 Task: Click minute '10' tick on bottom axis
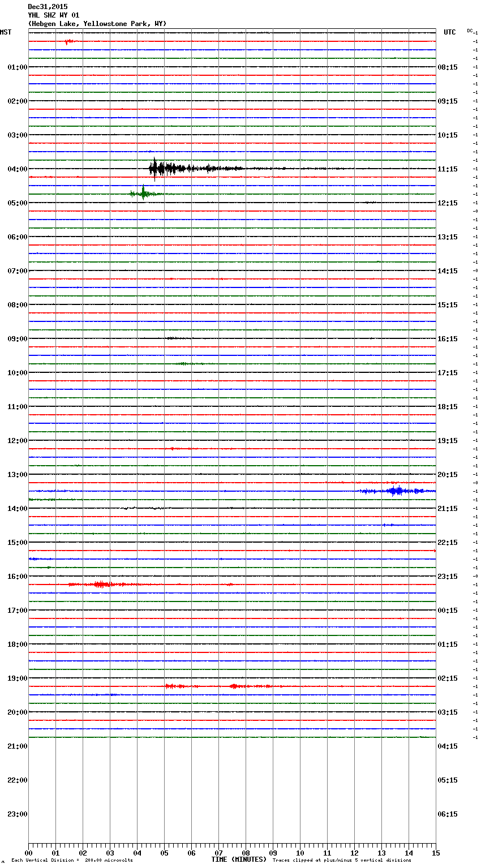point(300,853)
